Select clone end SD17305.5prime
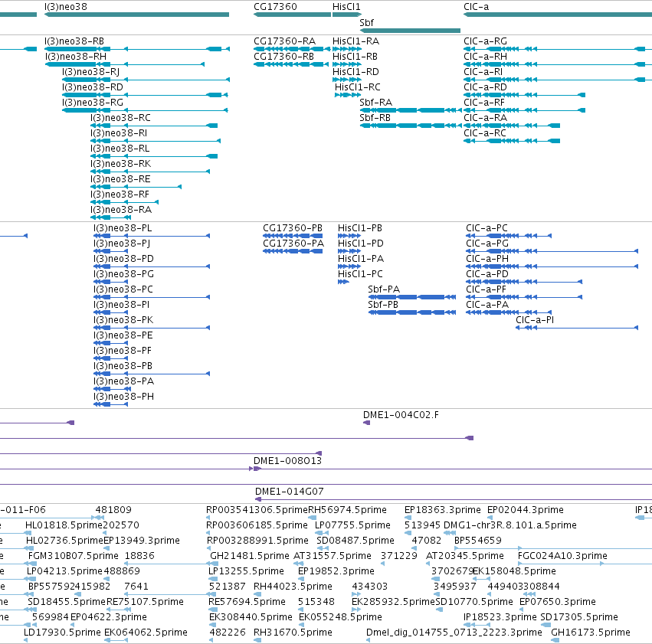The image size is (652, 644). 579,617
